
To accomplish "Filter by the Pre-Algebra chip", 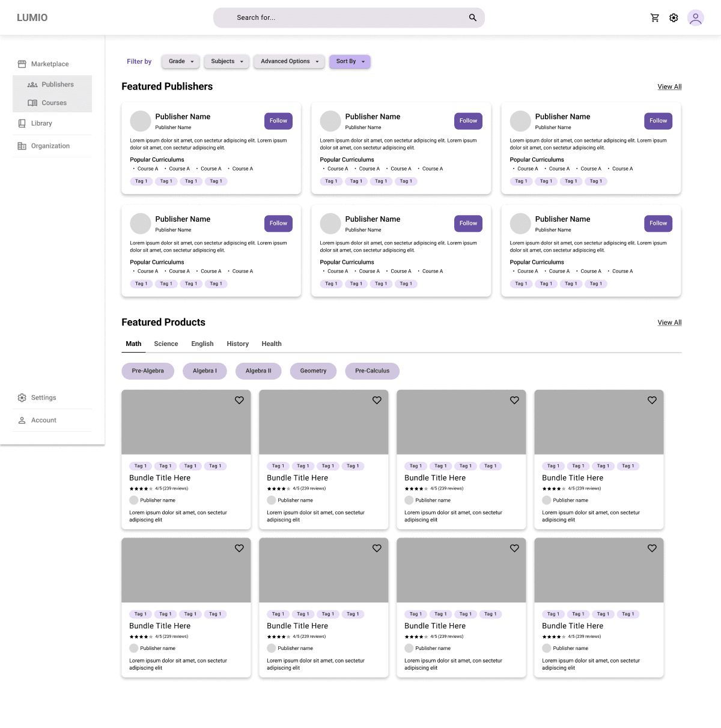I will 148,371.
